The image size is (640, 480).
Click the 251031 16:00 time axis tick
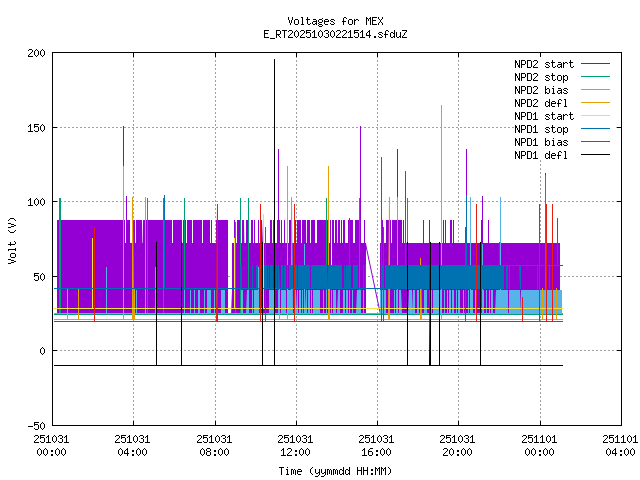pyautogui.click(x=376, y=444)
